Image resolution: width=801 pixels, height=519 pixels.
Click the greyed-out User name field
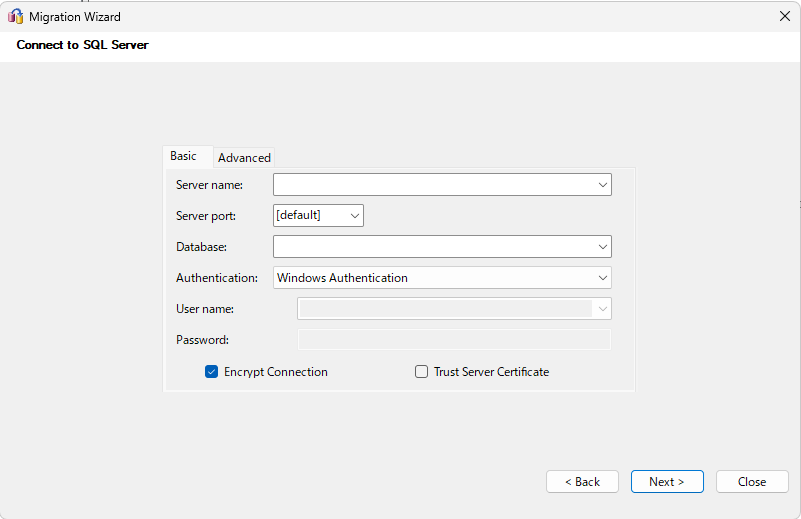[445, 309]
